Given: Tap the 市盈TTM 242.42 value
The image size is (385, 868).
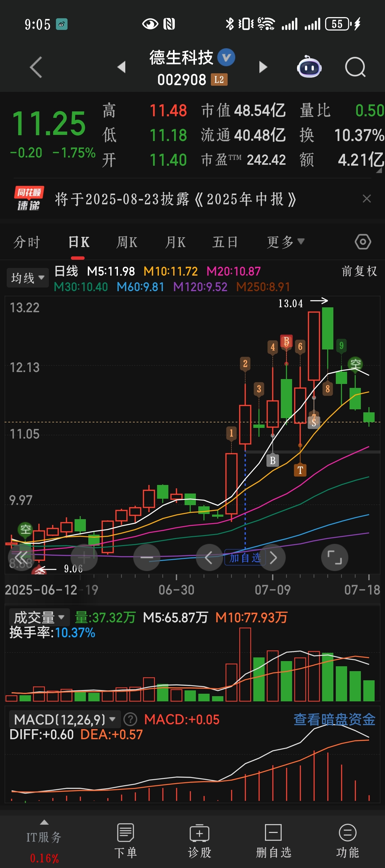Looking at the screenshot, I should (x=243, y=160).
